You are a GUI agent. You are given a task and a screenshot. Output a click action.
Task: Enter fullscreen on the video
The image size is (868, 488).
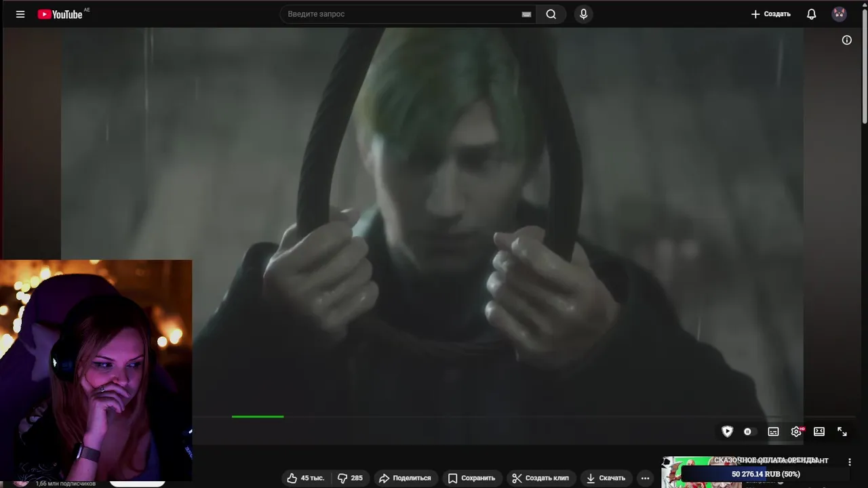tap(842, 432)
